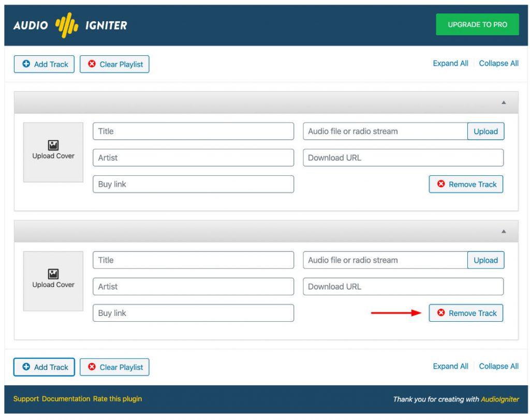This screenshot has width=530, height=420.
Task: Click the image icon in first Upload Cover box
Action: (52, 145)
